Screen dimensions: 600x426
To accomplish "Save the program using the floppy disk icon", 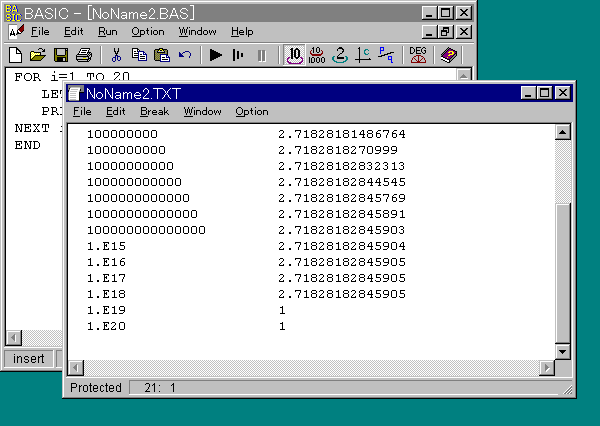I will click(61, 55).
